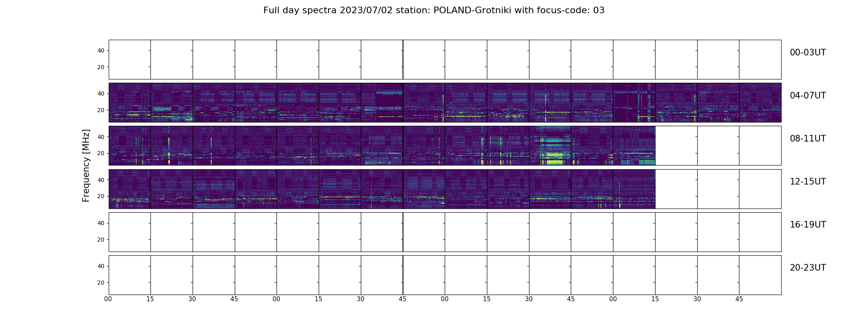The width and height of the screenshot is (868, 331).
Task: Select the "04-07UT" row label
Action: tap(808, 96)
